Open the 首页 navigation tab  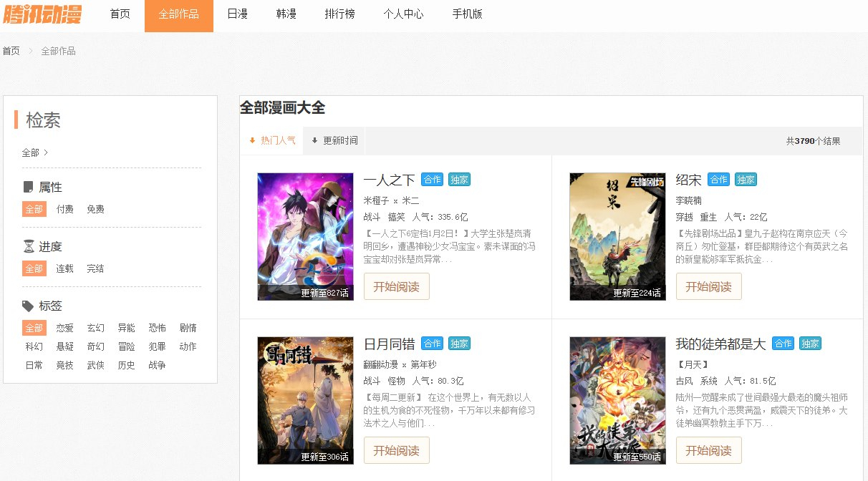120,14
